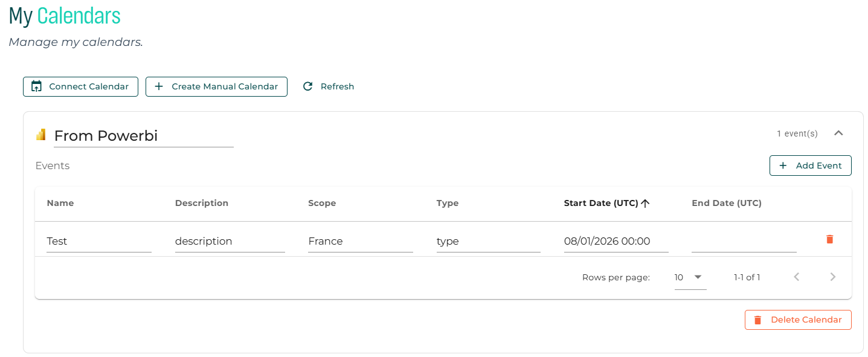Screen dimensions: 868x357
Task: Sort events by Description column header
Action: pos(202,203)
